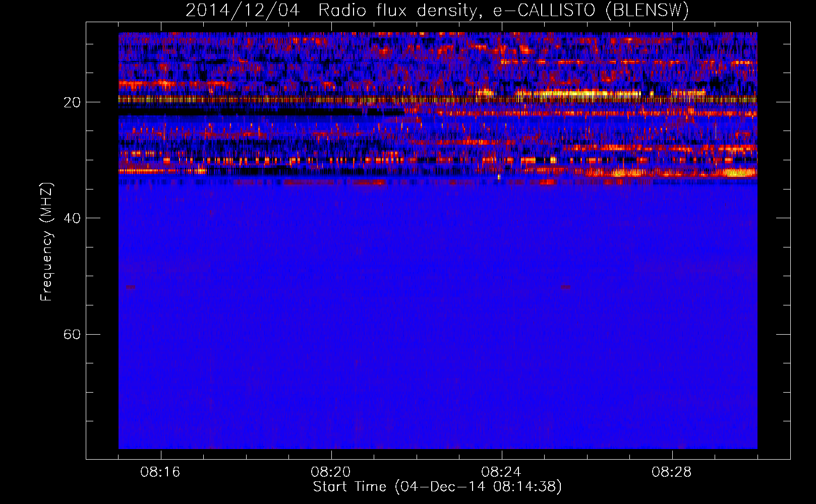816x504 pixels.
Task: Click the 08:16 time tick label
Action: 160,472
